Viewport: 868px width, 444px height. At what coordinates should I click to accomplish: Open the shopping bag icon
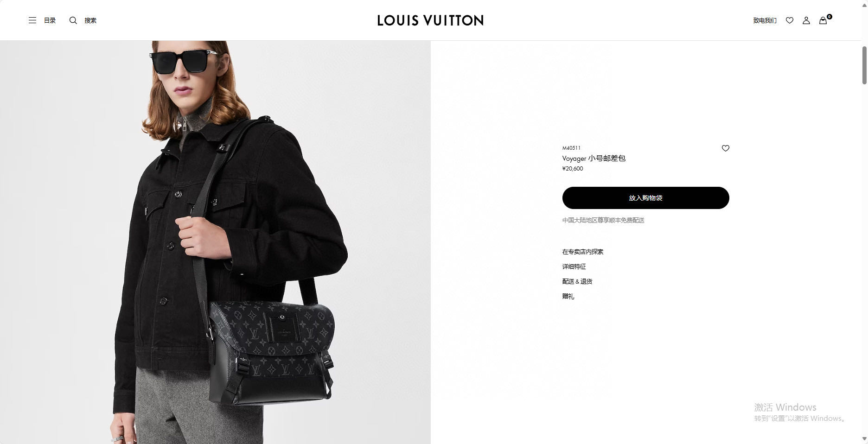[x=823, y=20]
